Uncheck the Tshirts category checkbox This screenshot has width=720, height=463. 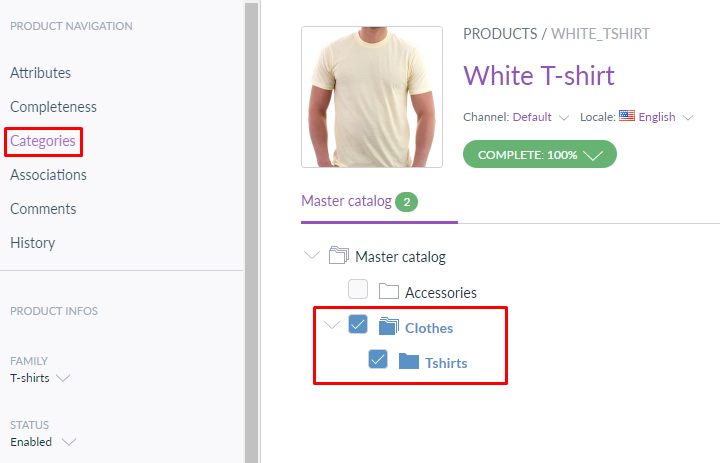click(x=378, y=359)
